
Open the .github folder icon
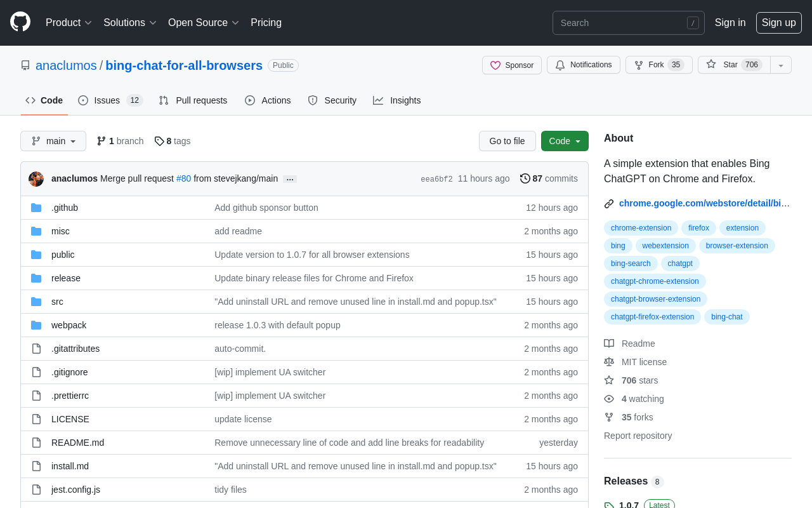click(36, 208)
